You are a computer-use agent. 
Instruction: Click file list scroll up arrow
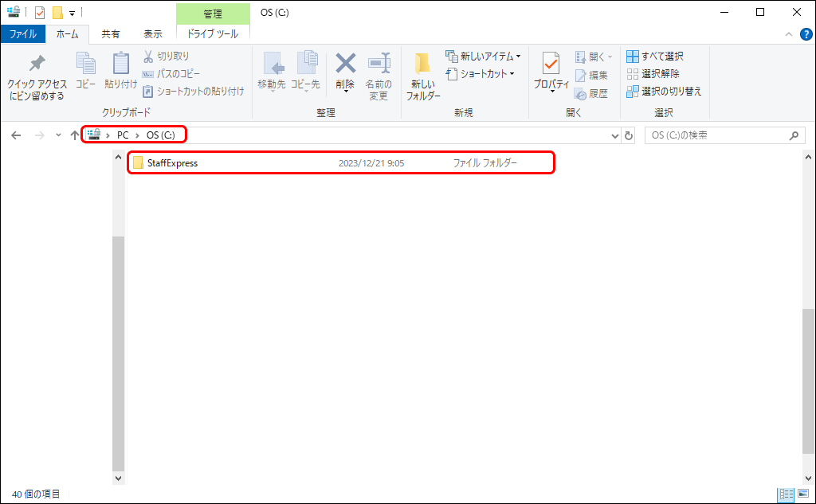click(808, 157)
